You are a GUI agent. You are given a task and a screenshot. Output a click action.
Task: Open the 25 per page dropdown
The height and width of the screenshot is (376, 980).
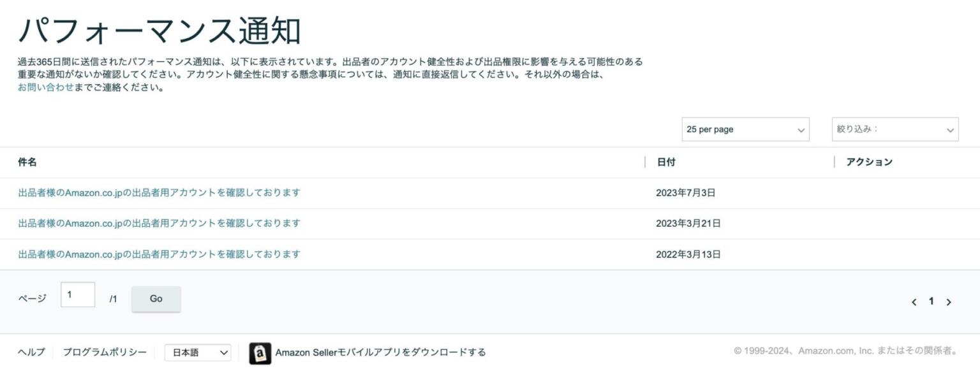tap(745, 129)
